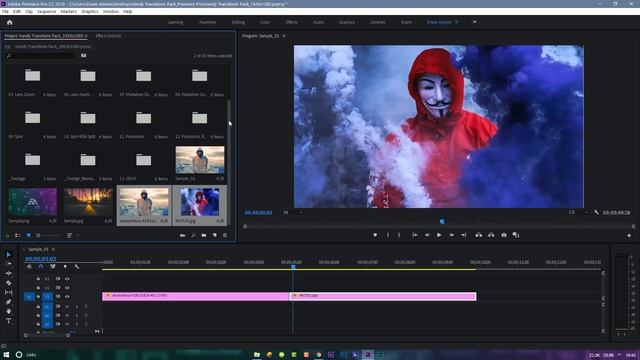Click the trash Clear icon in Project panel

coord(225,236)
